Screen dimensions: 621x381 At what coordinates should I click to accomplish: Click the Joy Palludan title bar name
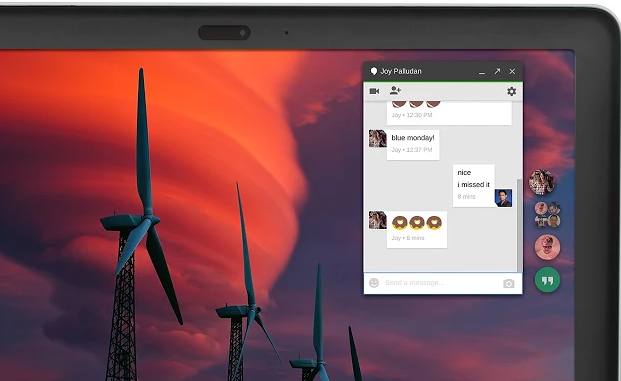click(x=401, y=71)
